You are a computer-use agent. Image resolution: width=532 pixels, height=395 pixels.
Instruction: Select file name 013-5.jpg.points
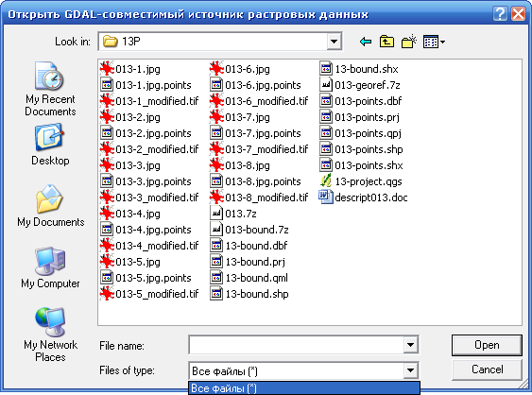tap(153, 278)
